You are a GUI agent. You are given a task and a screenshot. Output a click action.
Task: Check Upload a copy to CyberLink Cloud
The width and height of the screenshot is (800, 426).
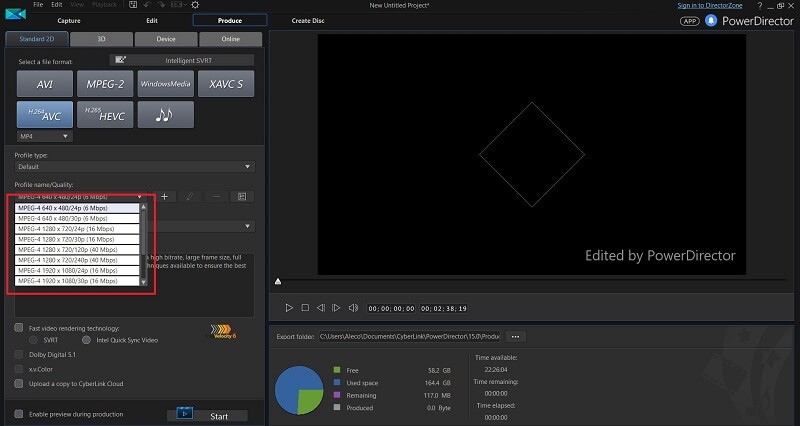point(19,384)
